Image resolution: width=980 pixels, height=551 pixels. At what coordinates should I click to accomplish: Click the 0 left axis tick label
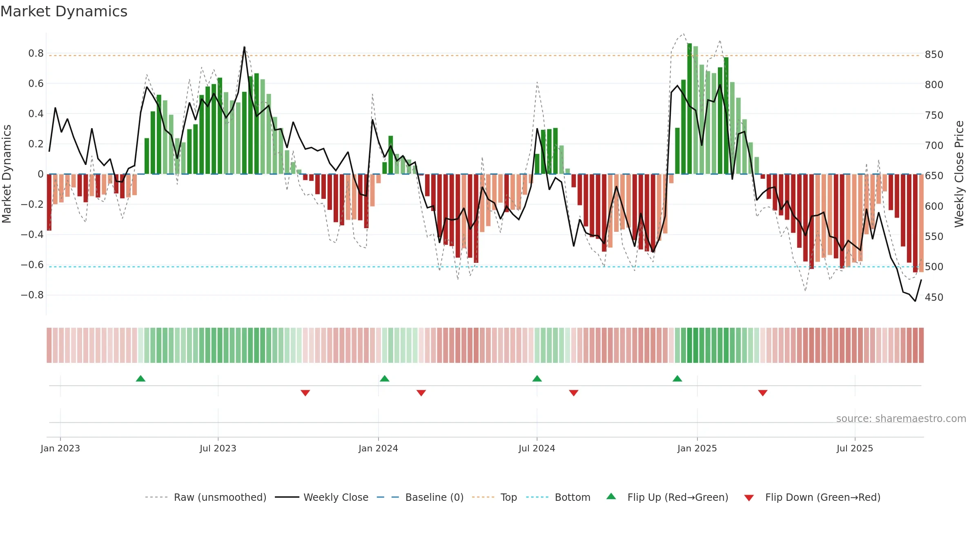(40, 174)
